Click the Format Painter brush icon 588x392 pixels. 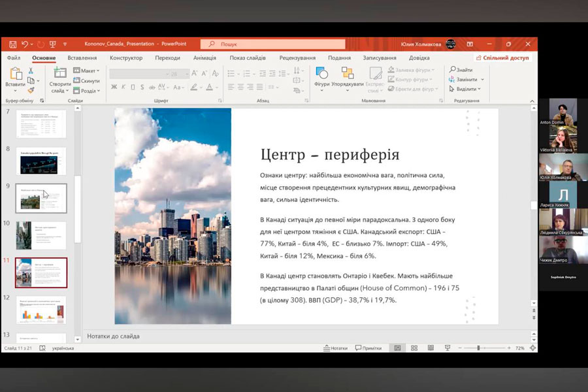[x=31, y=90]
